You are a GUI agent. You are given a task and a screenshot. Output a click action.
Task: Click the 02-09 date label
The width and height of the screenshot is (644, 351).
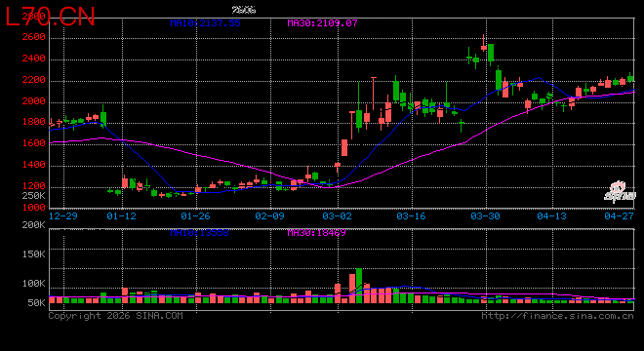click(270, 215)
